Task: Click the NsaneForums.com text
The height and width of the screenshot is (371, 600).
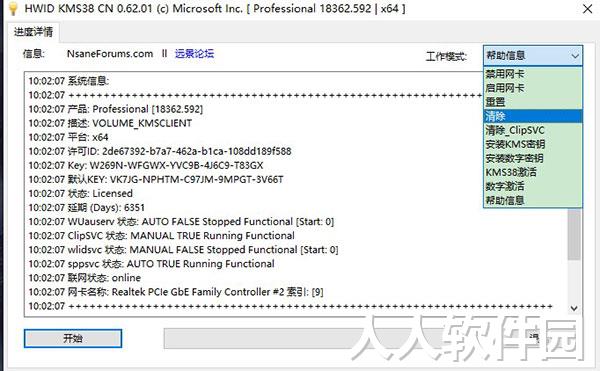Action: point(110,54)
